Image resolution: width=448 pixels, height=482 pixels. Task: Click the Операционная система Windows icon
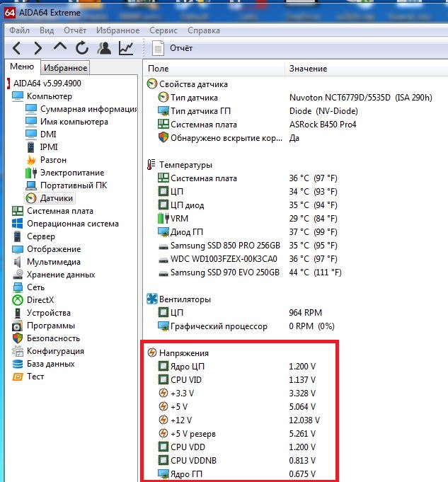tap(18, 224)
